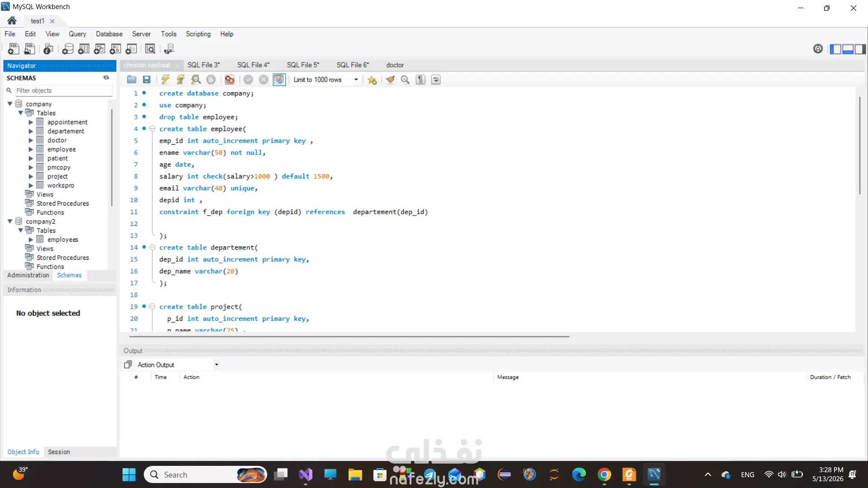Switch to the SQL File 4 tab

pos(253,65)
